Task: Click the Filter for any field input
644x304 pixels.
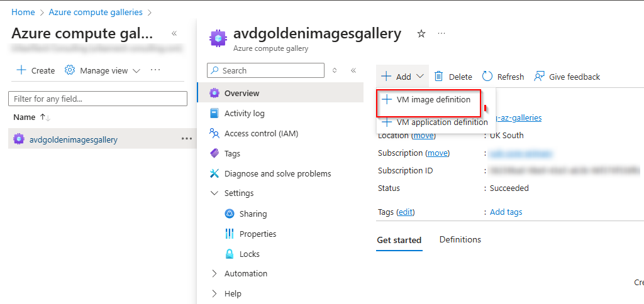Action: 97,99
